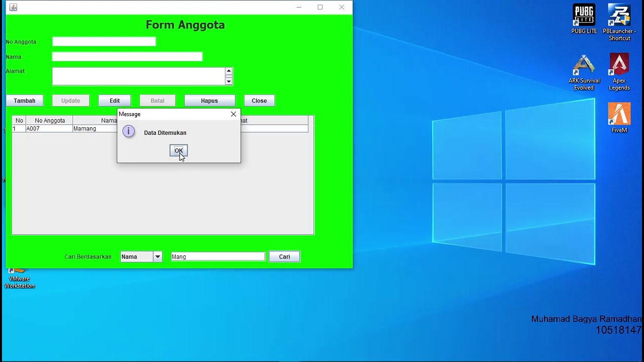
Task: Click Alamat scrollbar down arrow
Action: click(x=228, y=81)
